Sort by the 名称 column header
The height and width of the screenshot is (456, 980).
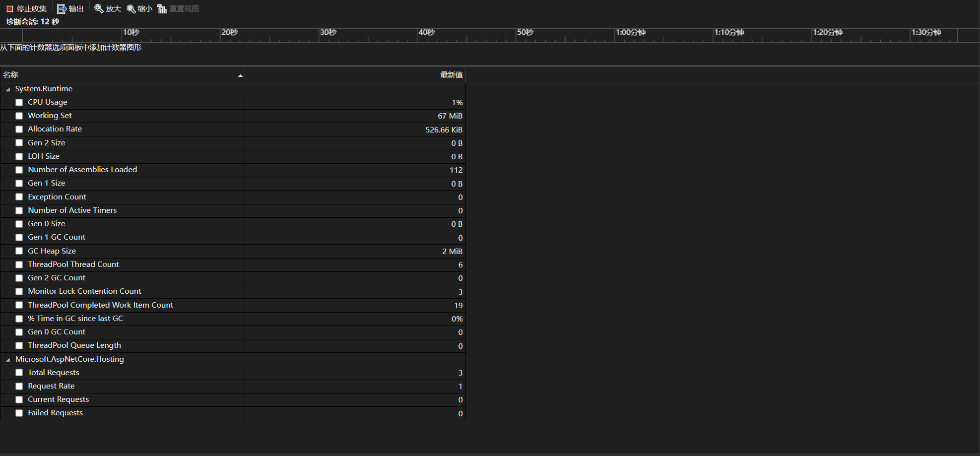(123, 75)
